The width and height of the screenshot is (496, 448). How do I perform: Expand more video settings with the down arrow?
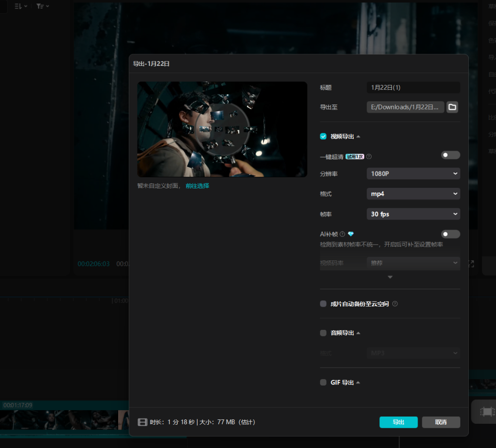390,277
